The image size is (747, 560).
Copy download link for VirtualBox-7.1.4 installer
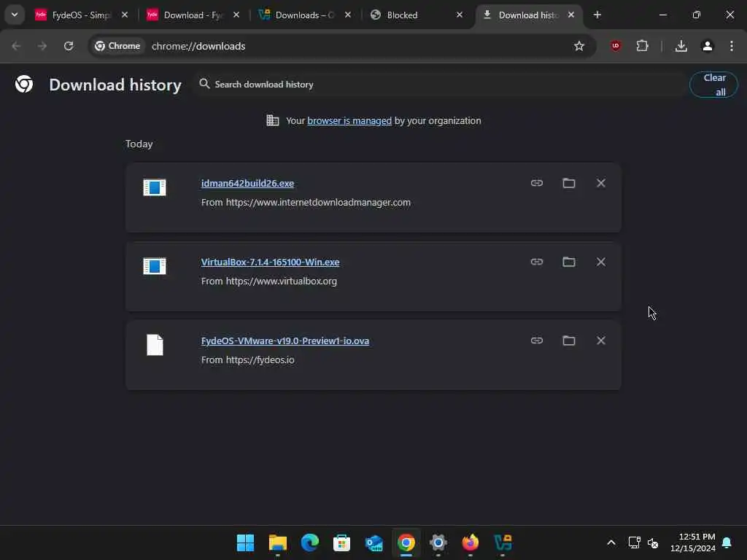point(536,262)
